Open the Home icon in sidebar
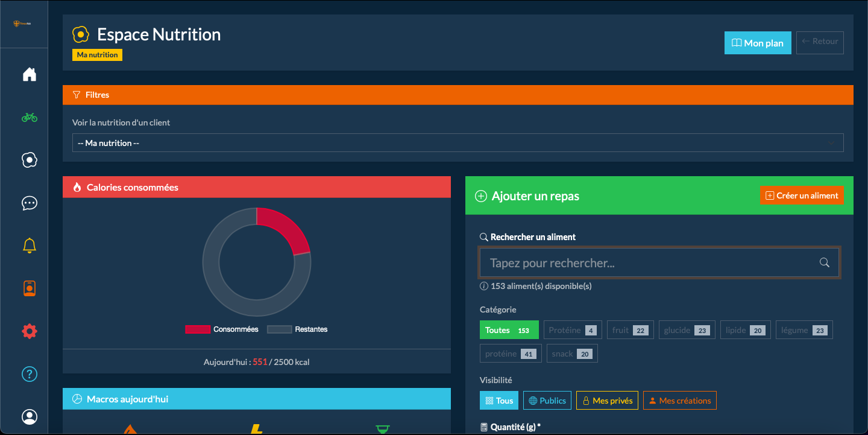This screenshot has height=435, width=868. [x=30, y=74]
